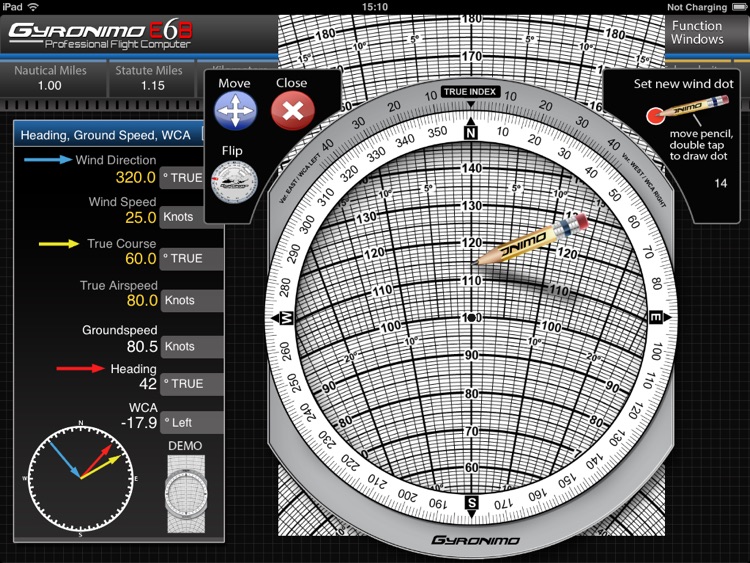
Task: Tap the N marker on the compass ring
Action: click(x=471, y=133)
